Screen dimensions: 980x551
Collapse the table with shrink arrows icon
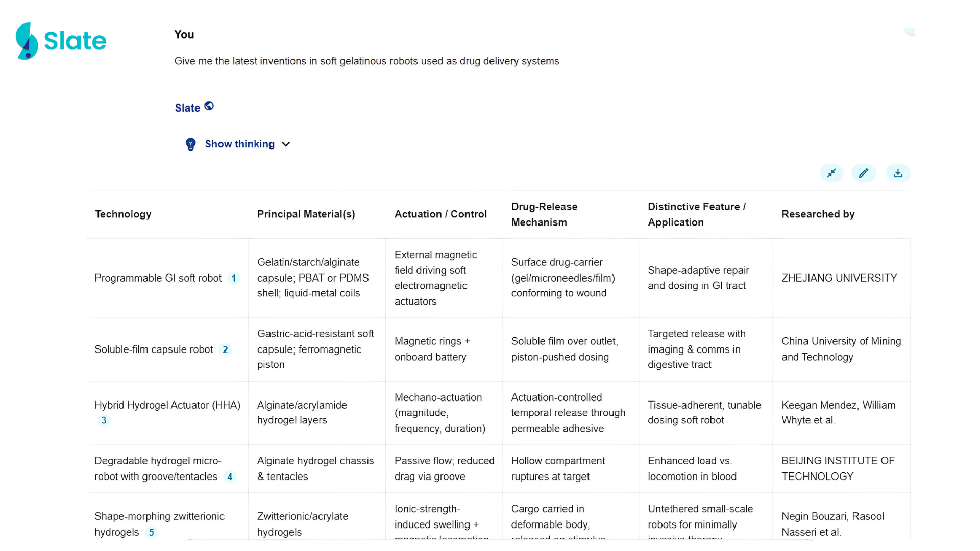(831, 173)
